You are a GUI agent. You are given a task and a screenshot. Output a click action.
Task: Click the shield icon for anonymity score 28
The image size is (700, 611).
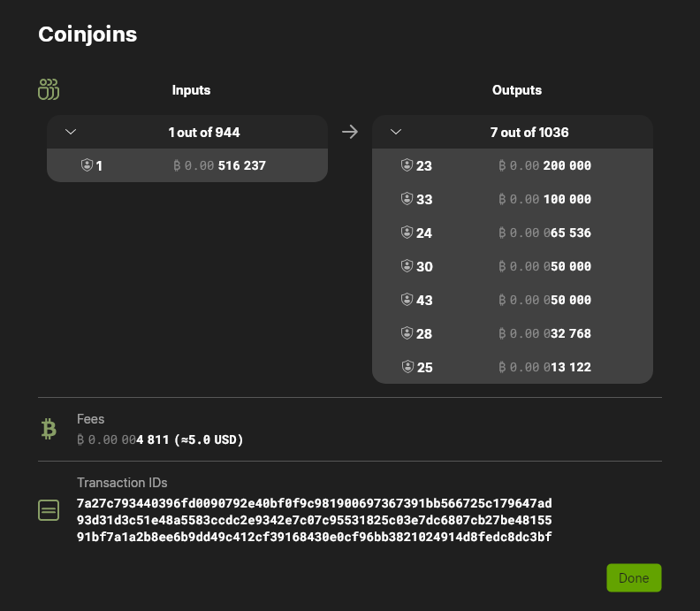pos(407,333)
